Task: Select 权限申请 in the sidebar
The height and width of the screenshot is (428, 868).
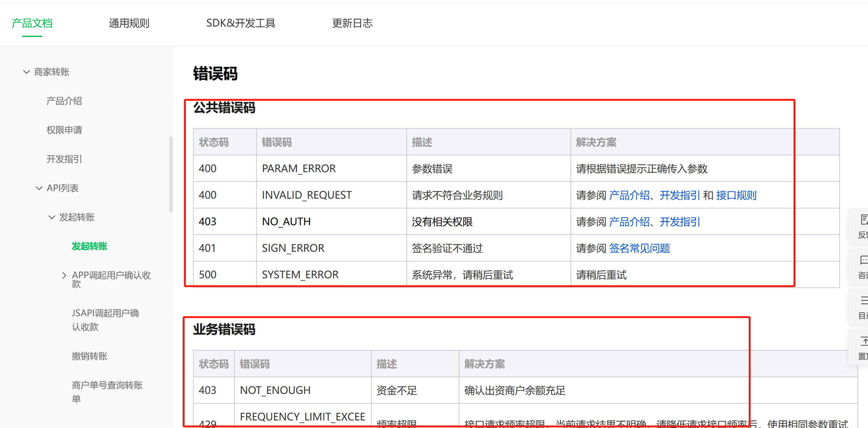Action: (64, 130)
